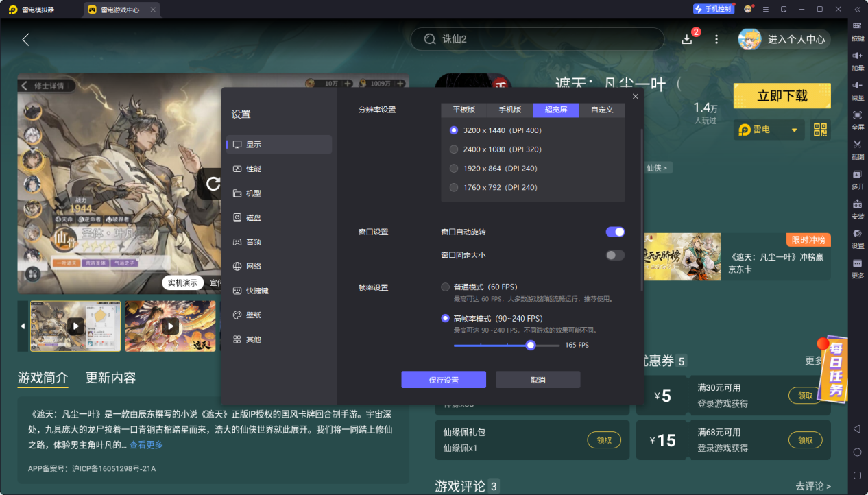Switch to the 平板版 resolution tab
The width and height of the screenshot is (868, 495).
pyautogui.click(x=463, y=110)
